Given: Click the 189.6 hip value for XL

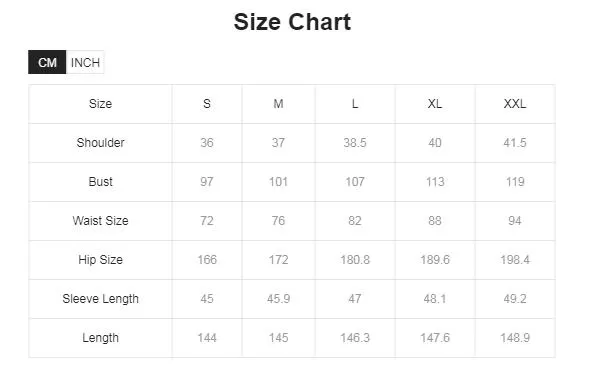Looking at the screenshot, I should click(435, 260).
